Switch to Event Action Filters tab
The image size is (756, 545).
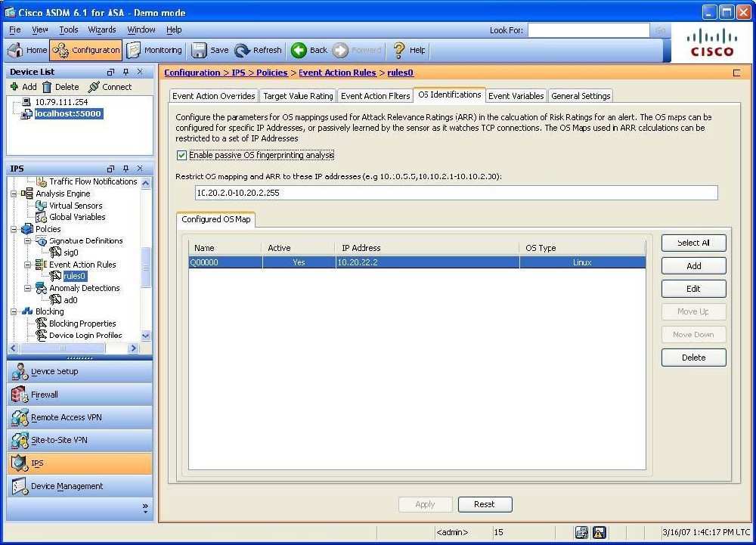pos(375,96)
